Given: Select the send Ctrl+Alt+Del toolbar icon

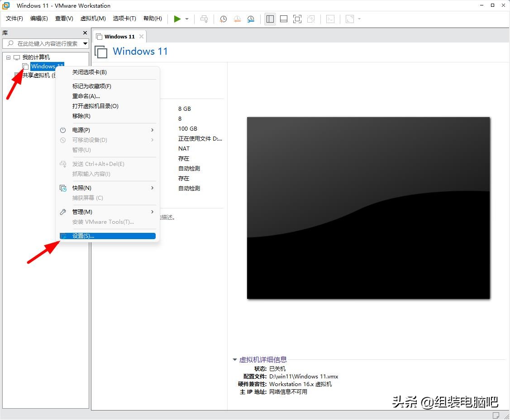Looking at the screenshot, I should (204, 19).
